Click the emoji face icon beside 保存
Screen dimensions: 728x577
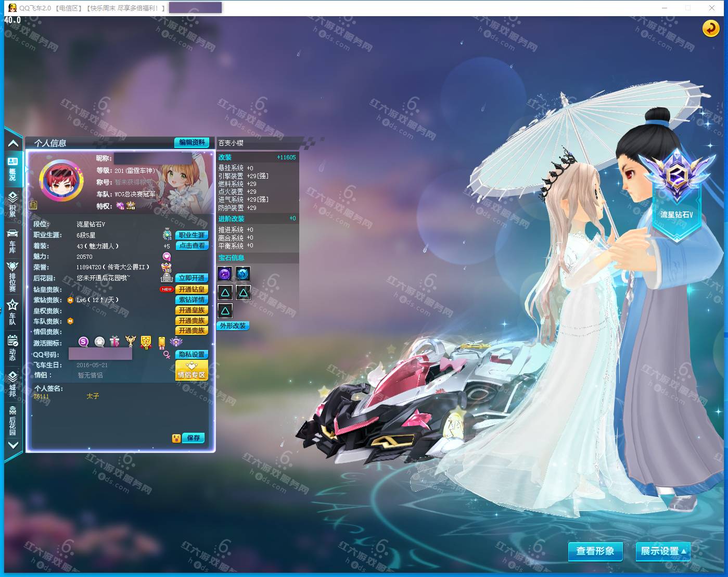[176, 438]
